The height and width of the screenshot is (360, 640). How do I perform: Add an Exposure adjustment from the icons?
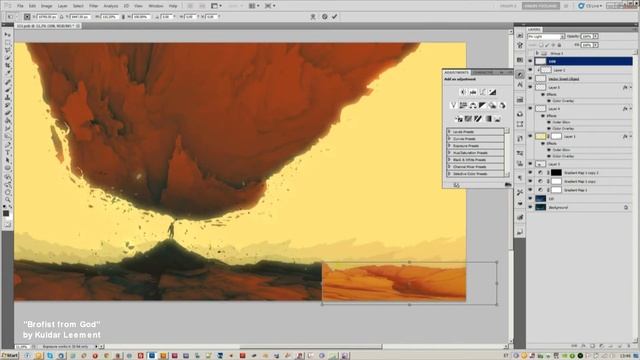click(x=493, y=92)
